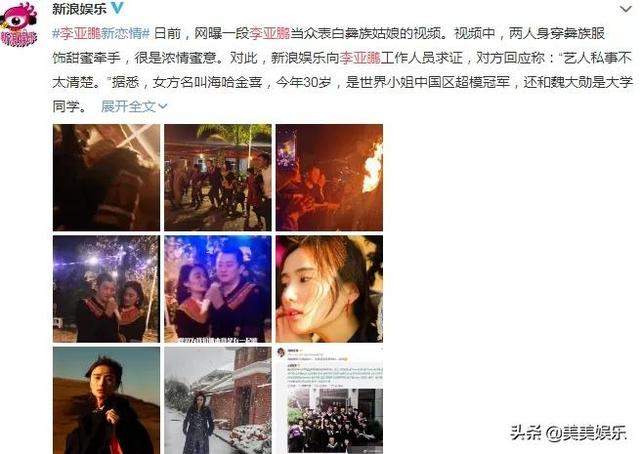Follow the 李亚鹏 link before 工作人员求证

point(360,58)
